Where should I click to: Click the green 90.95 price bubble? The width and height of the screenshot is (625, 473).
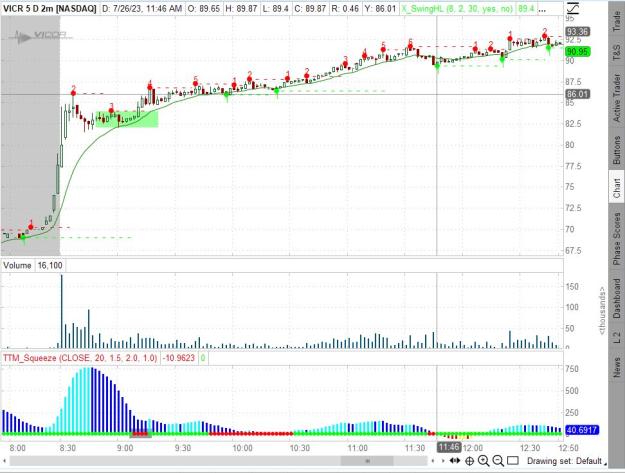578,51
